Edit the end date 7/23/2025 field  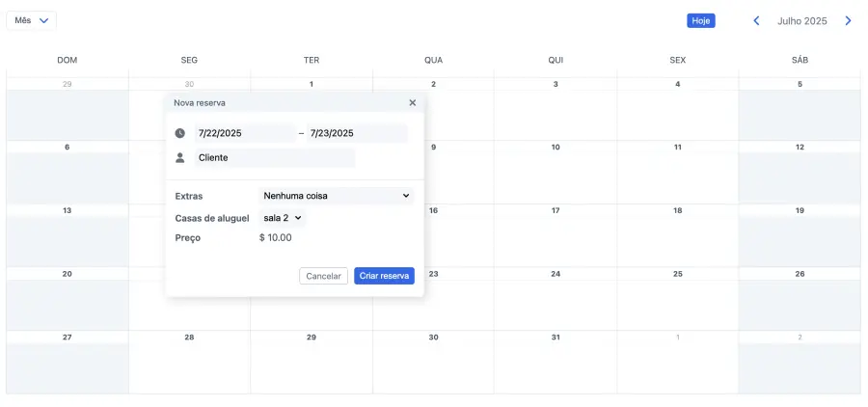(x=356, y=133)
